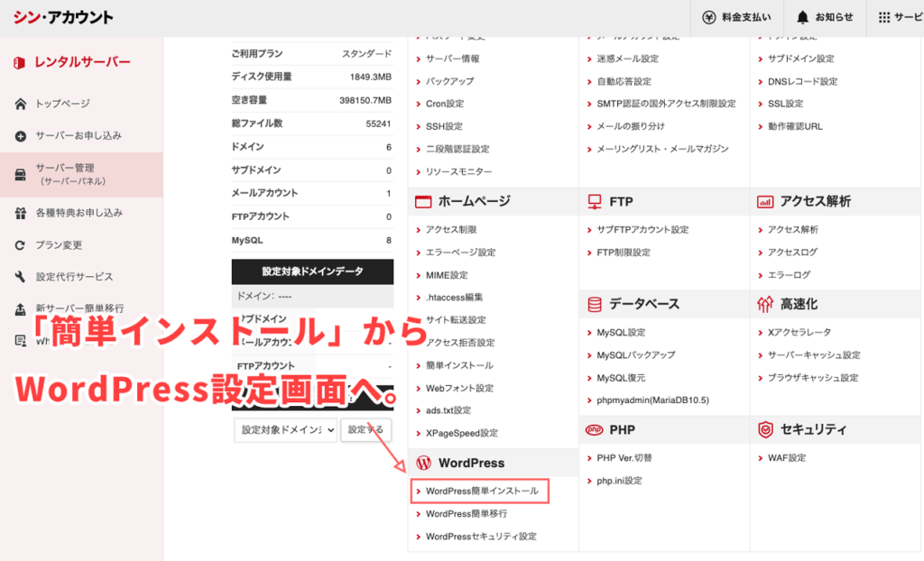Open the 迷惑メール設定 link

628,59
